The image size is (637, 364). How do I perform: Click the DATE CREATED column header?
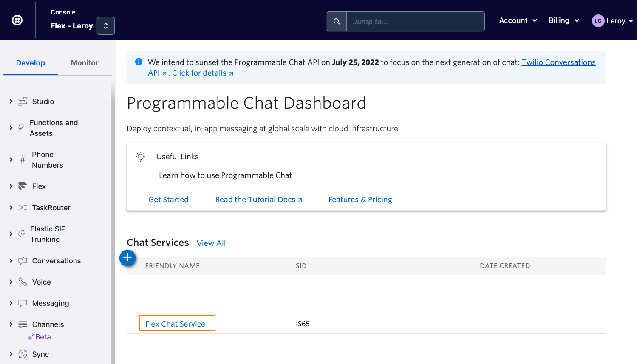(x=505, y=266)
